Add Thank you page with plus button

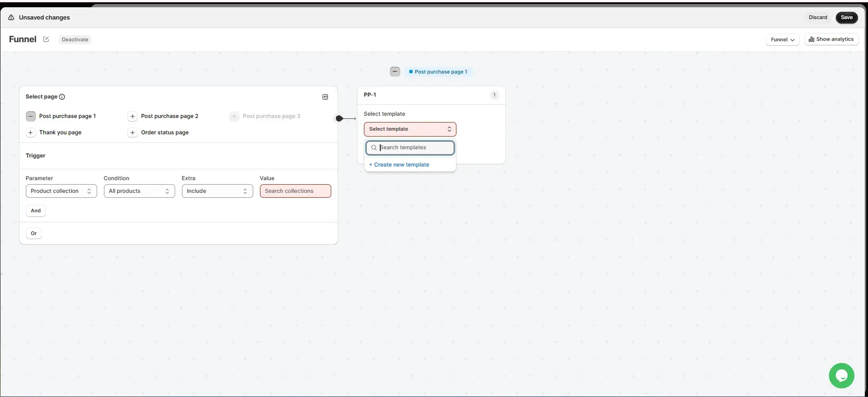(x=30, y=132)
